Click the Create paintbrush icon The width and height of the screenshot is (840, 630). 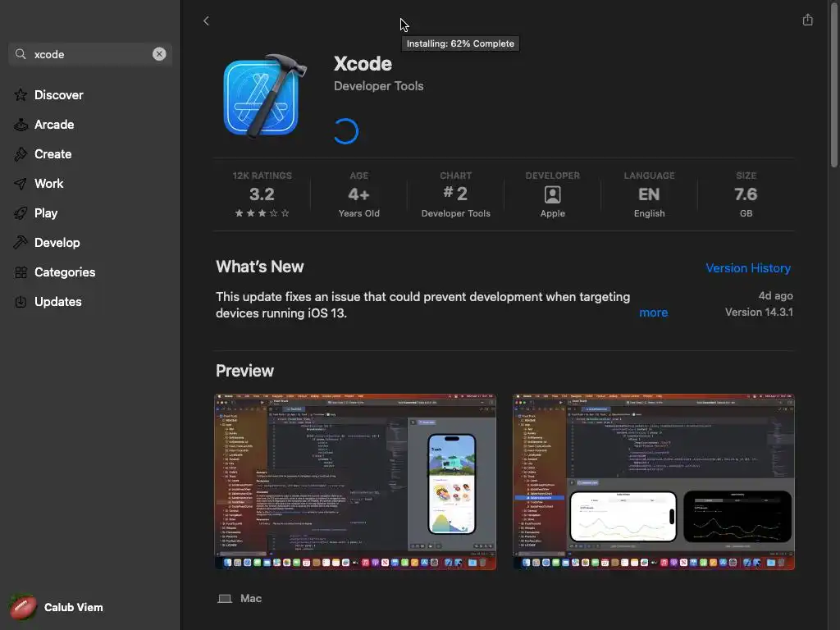21,153
